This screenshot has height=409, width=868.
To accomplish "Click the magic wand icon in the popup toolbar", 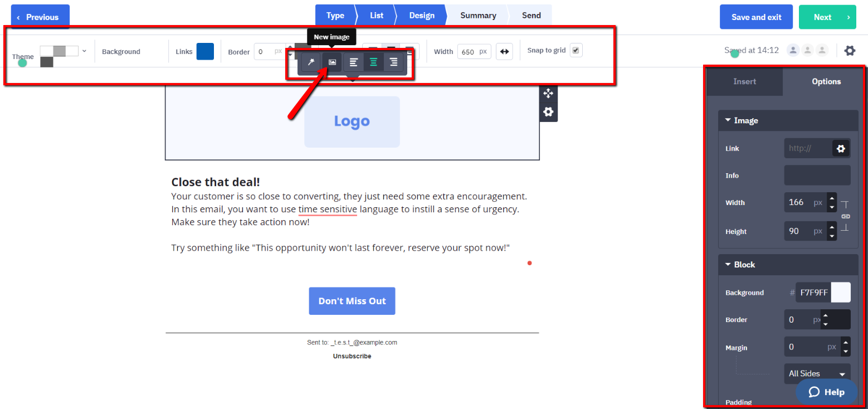I will [311, 62].
